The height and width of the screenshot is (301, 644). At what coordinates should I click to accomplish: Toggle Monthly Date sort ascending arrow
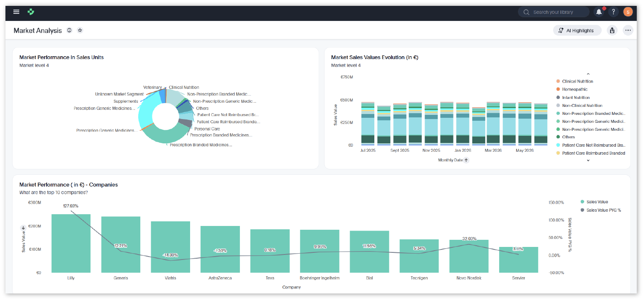pos(466,160)
